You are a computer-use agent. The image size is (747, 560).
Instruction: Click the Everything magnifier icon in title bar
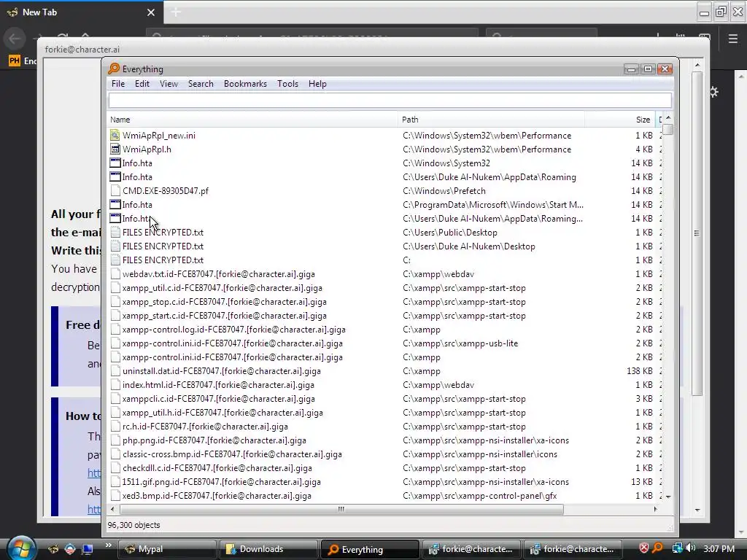(114, 69)
